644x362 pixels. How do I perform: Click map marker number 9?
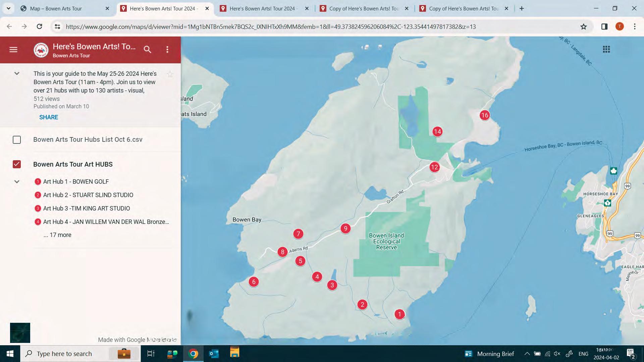(345, 229)
